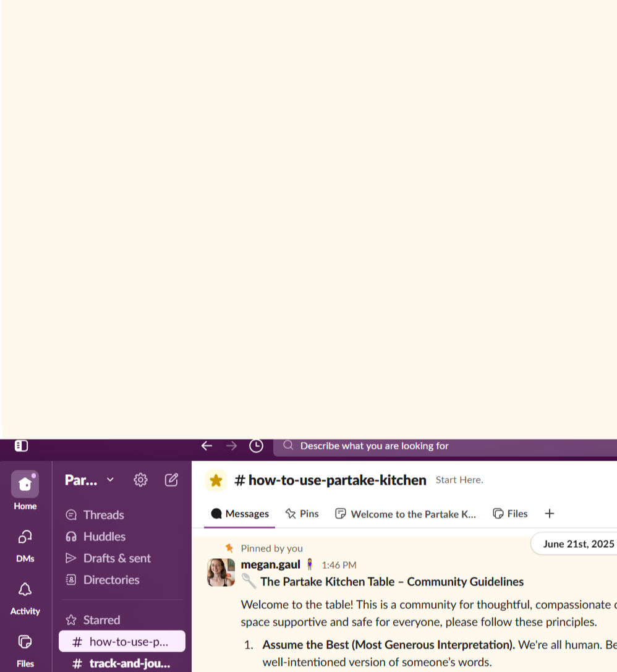Screen dimensions: 617x672
Task: Open Activity notifications
Action: (x=25, y=598)
